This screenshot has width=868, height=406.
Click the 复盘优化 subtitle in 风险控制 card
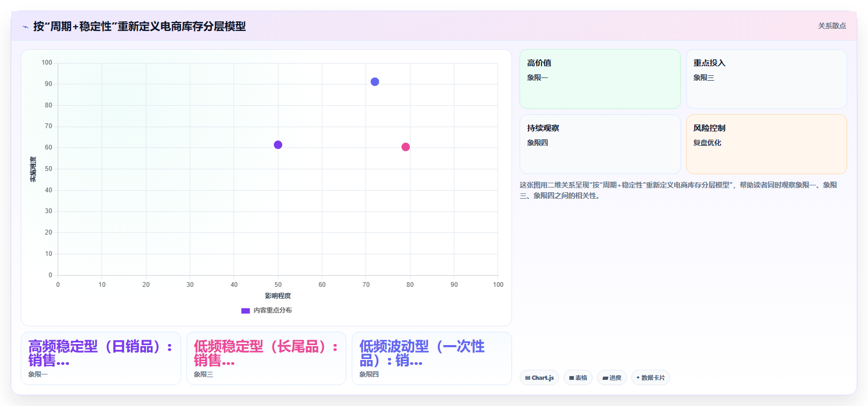(707, 143)
